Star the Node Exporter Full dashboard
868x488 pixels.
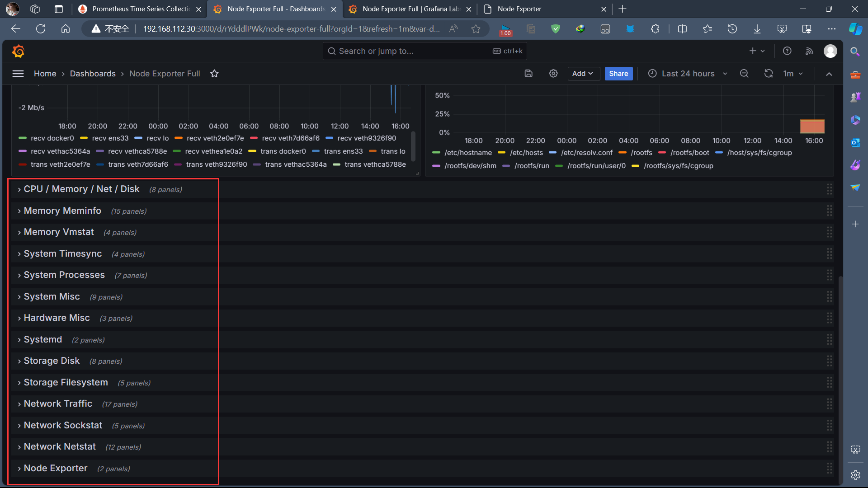(x=214, y=73)
